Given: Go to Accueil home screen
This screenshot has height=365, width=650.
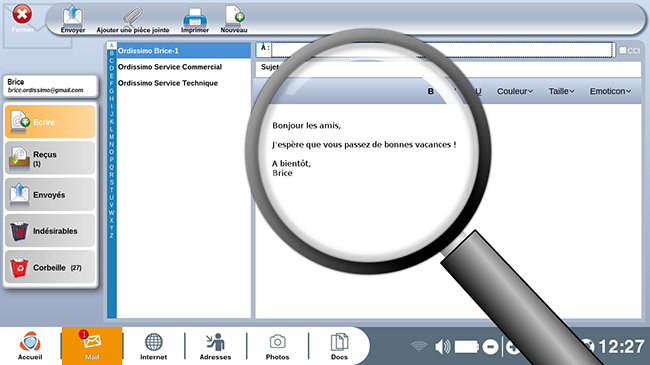Looking at the screenshot, I should (x=30, y=346).
